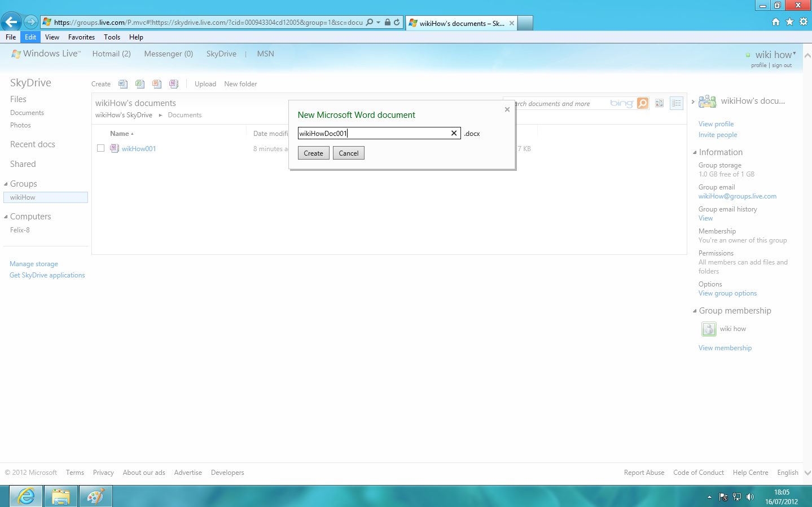Image resolution: width=812 pixels, height=507 pixels.
Task: Open the Favorites menu
Action: [x=81, y=37]
